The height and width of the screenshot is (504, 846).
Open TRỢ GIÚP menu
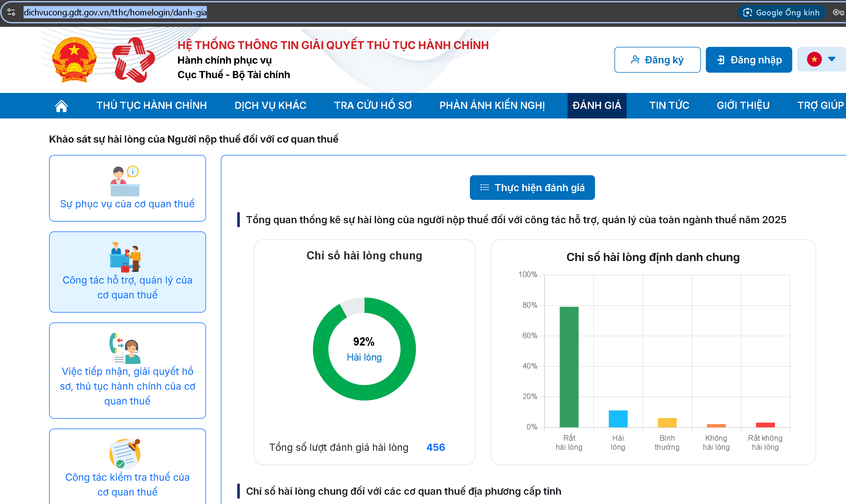pyautogui.click(x=820, y=106)
